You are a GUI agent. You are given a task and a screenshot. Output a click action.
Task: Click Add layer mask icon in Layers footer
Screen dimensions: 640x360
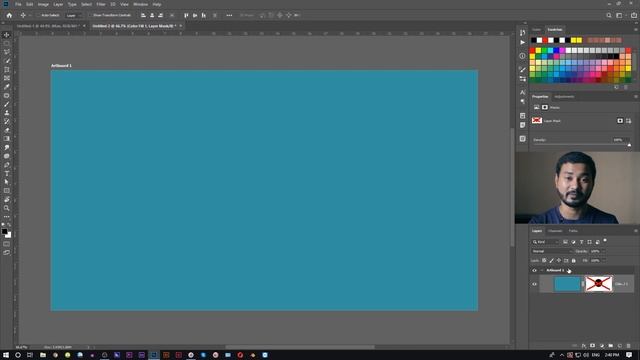tap(593, 346)
